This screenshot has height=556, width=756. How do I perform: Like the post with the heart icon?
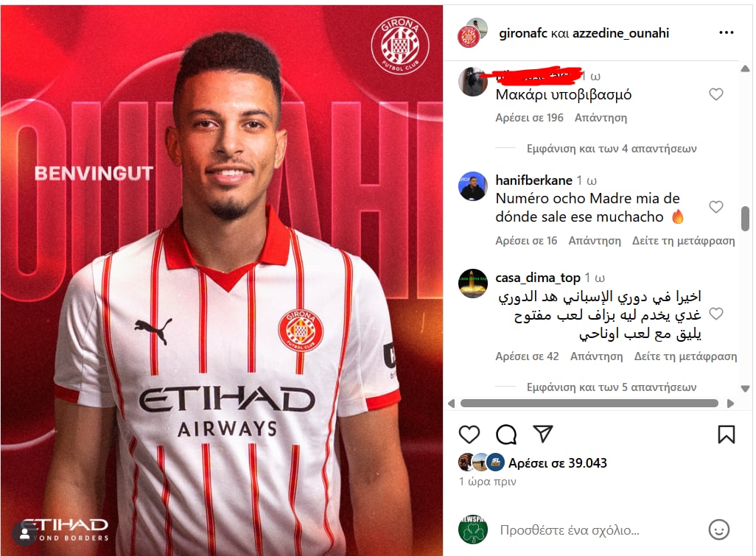tap(469, 434)
